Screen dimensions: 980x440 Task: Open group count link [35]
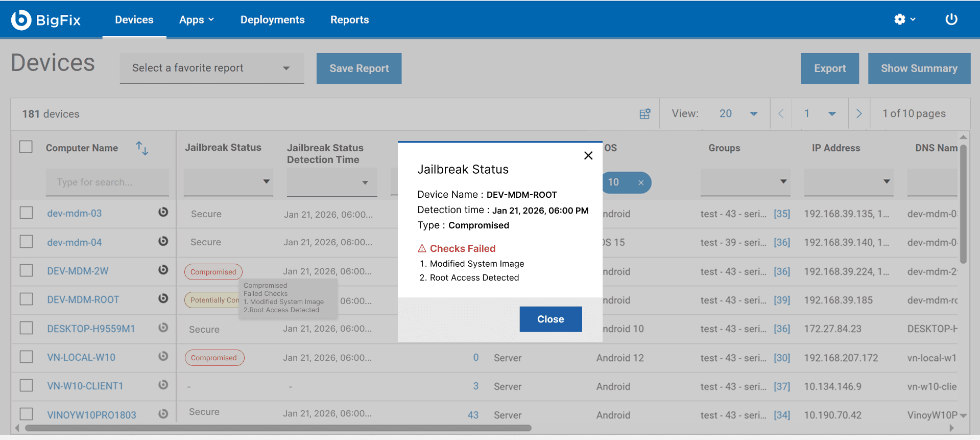coord(782,214)
